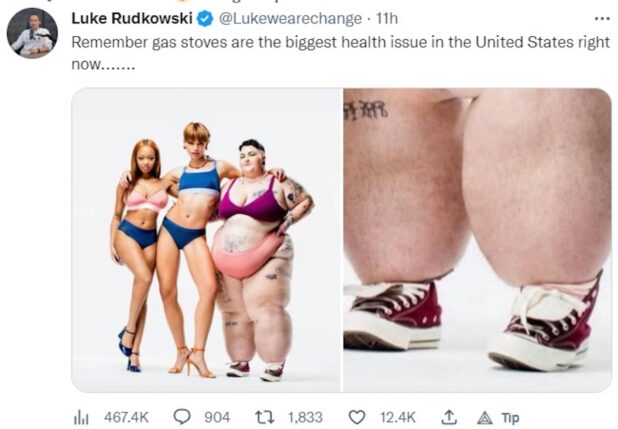Screen dimensions: 618x429
Task: Click the tweet text about gas stoves
Action: pos(341,53)
